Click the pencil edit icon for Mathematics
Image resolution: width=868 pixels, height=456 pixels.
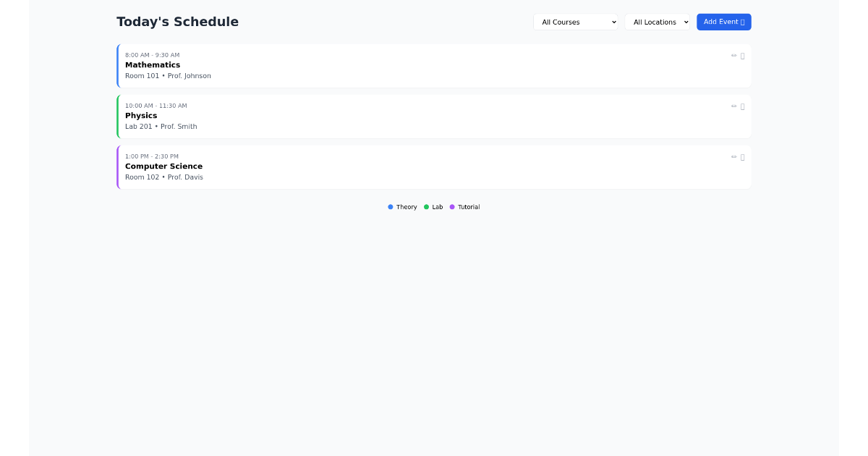(x=733, y=56)
